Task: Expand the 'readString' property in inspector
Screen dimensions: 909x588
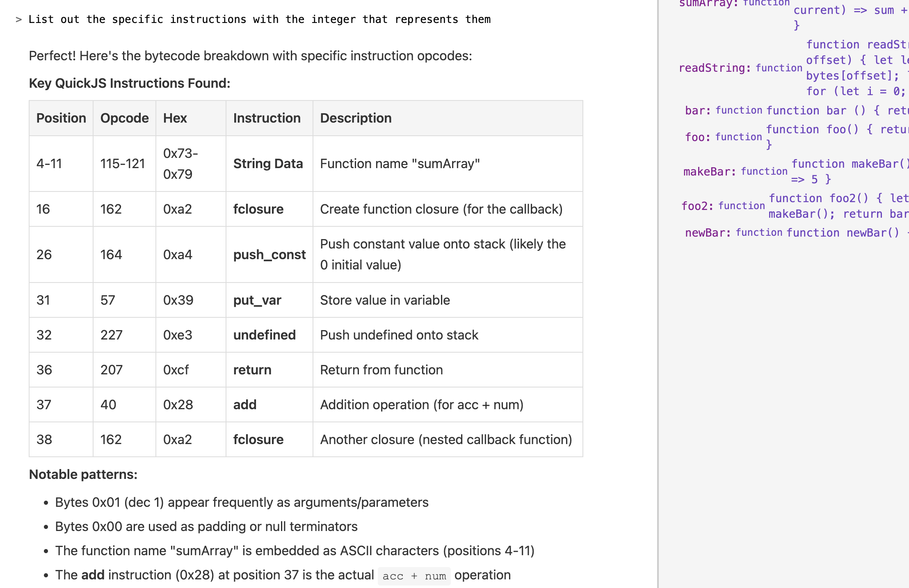Action: point(714,68)
